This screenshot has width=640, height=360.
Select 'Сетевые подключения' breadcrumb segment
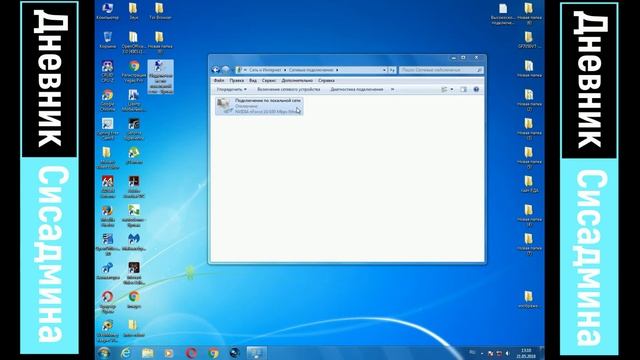tap(311, 70)
